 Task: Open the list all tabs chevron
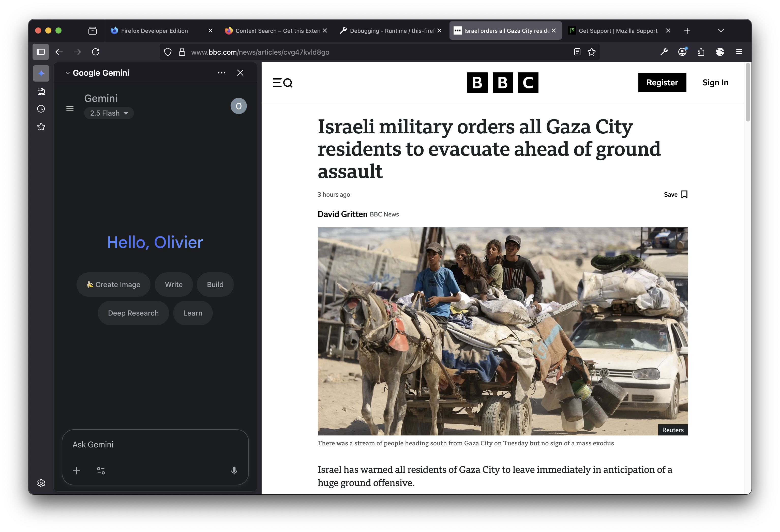pyautogui.click(x=721, y=30)
